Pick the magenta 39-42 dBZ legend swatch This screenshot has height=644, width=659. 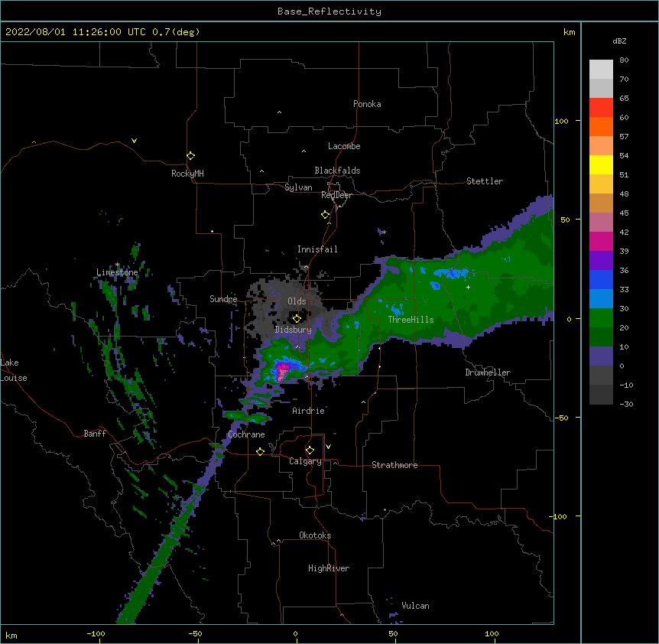point(601,241)
